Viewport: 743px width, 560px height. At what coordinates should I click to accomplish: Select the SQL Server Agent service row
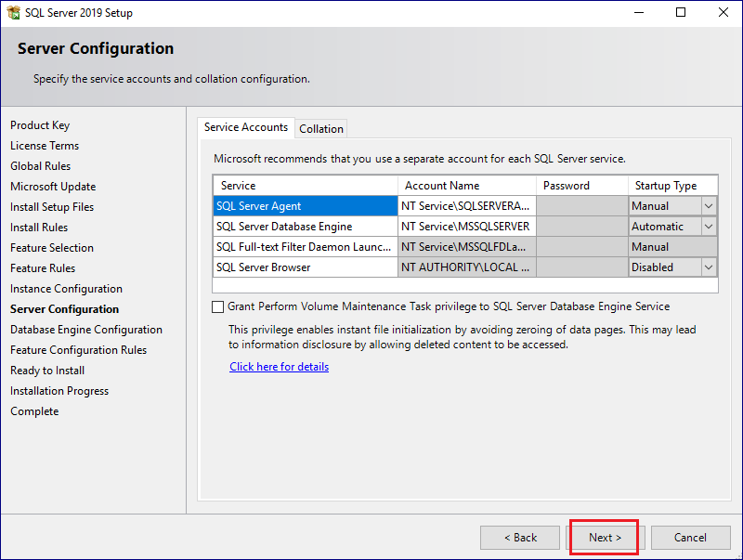(x=306, y=206)
